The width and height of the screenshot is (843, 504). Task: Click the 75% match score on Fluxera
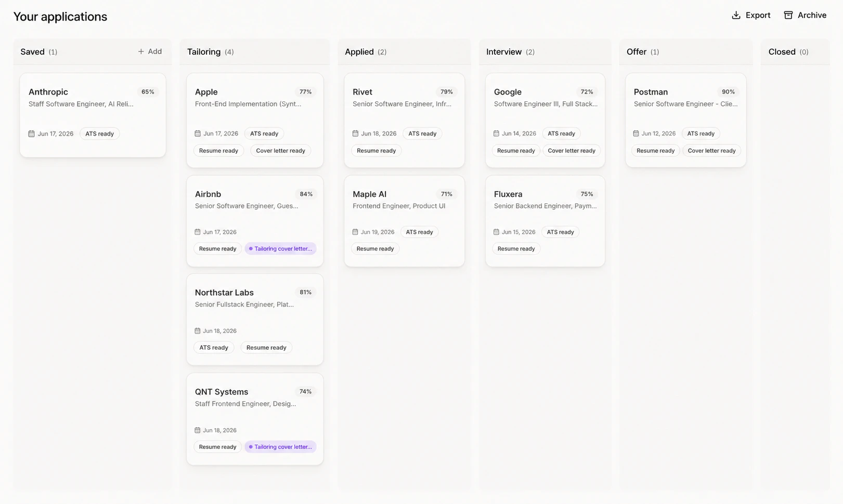point(587,194)
